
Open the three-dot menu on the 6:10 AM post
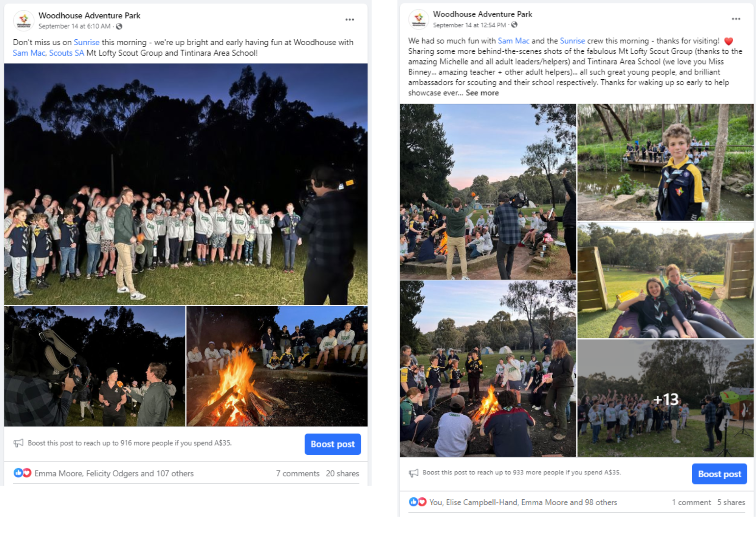[350, 20]
